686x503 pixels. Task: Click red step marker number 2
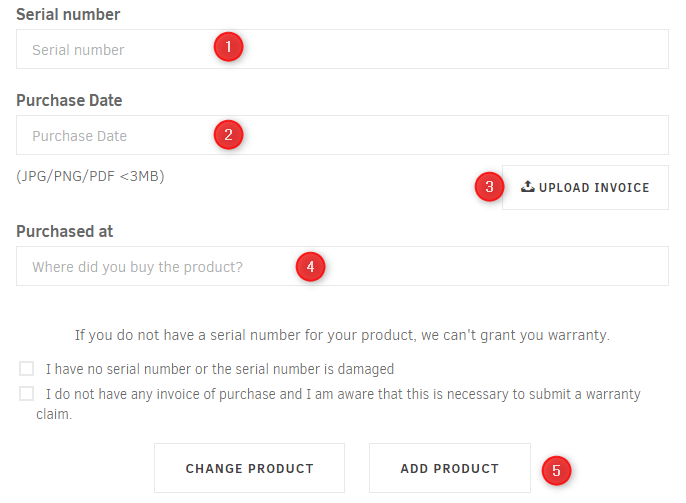pyautogui.click(x=228, y=135)
